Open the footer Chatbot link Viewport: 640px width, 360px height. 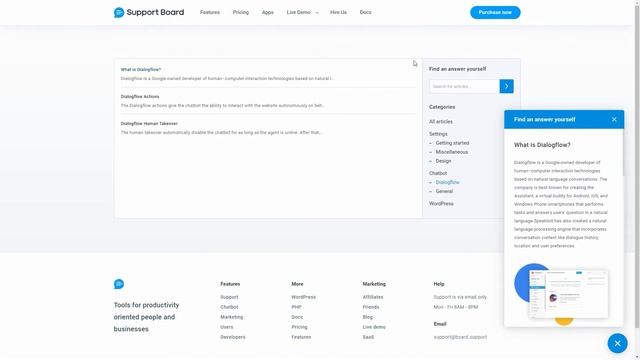pyautogui.click(x=229, y=307)
